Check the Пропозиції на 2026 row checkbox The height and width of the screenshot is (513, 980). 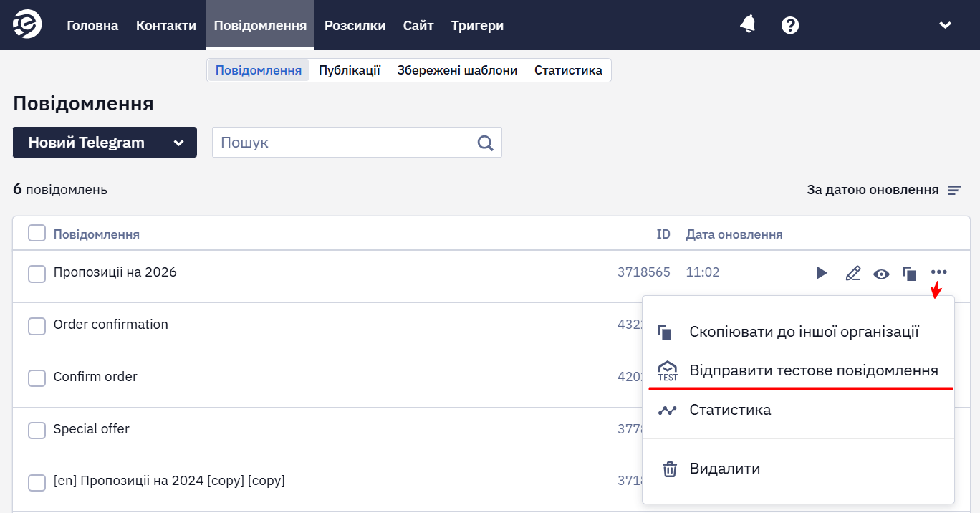(x=37, y=274)
